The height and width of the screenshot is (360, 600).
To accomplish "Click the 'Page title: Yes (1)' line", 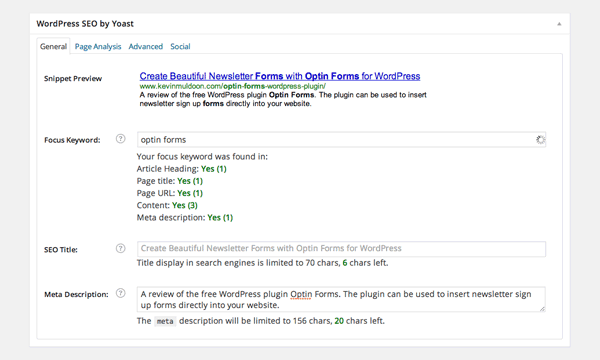I will (170, 181).
